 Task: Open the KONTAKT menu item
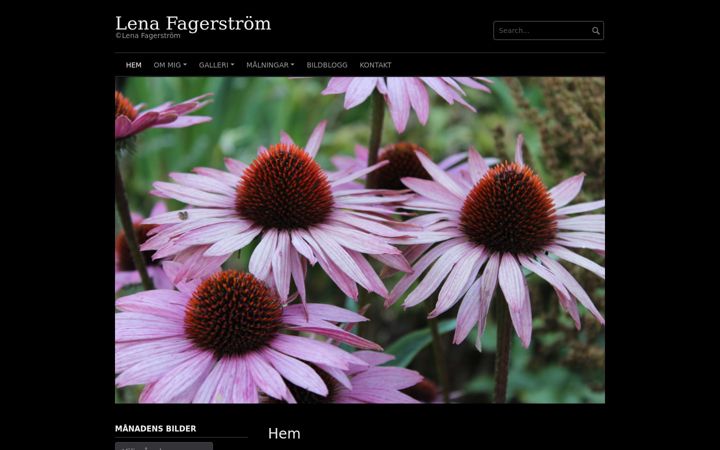[376, 65]
